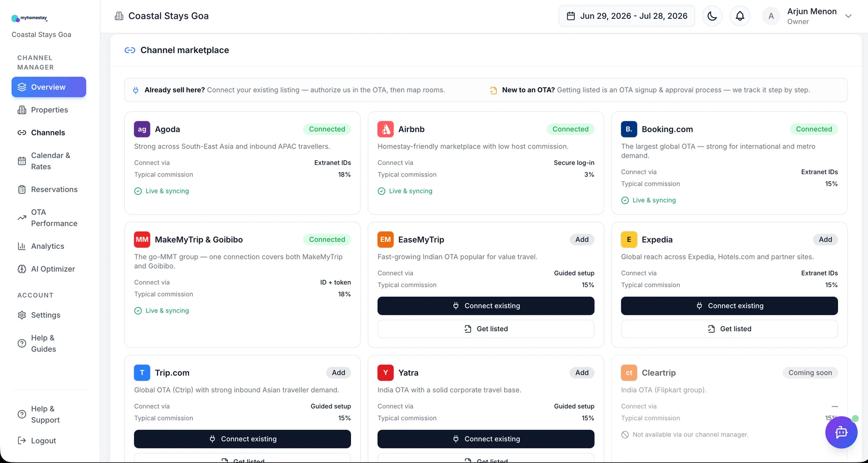Image resolution: width=868 pixels, height=463 pixels.
Task: Click the Booking.com logo icon
Action: point(629,129)
